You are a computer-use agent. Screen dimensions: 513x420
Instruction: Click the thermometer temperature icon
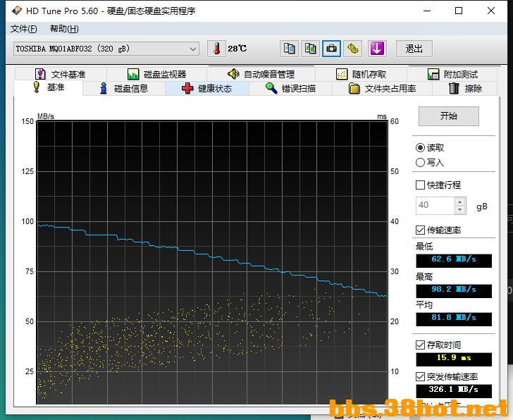(x=216, y=49)
